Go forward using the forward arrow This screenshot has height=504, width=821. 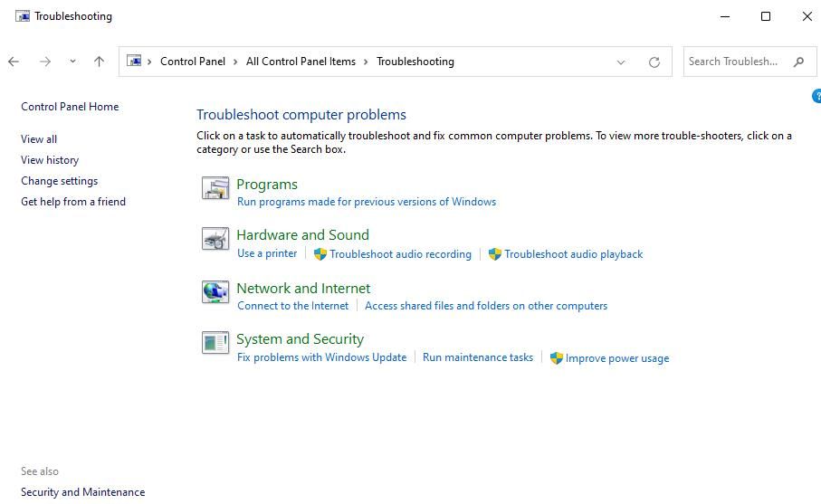(45, 62)
